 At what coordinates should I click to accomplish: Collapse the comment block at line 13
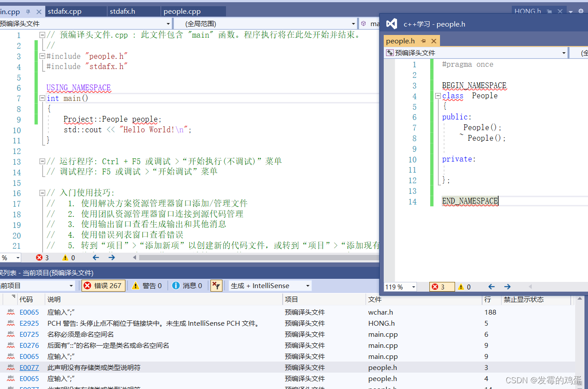click(x=42, y=162)
